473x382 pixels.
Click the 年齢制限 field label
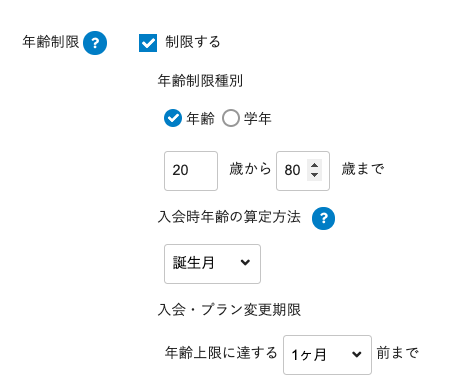tap(51, 42)
